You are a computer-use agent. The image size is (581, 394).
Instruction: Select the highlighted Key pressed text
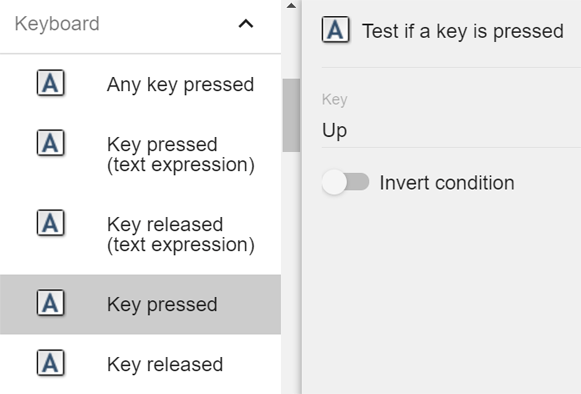162,305
